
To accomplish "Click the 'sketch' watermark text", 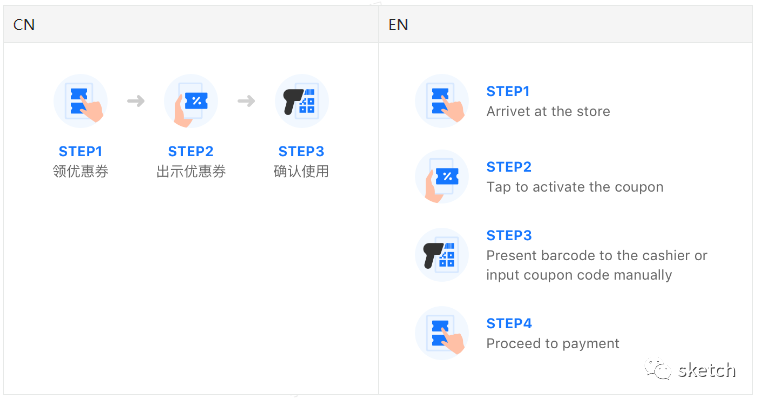I will point(707,370).
